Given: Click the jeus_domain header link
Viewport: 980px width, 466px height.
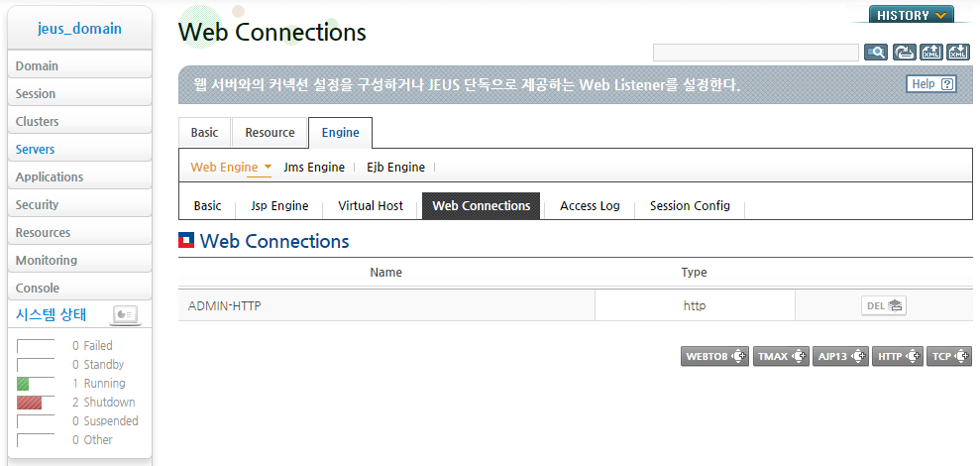Looking at the screenshot, I should (x=79, y=29).
